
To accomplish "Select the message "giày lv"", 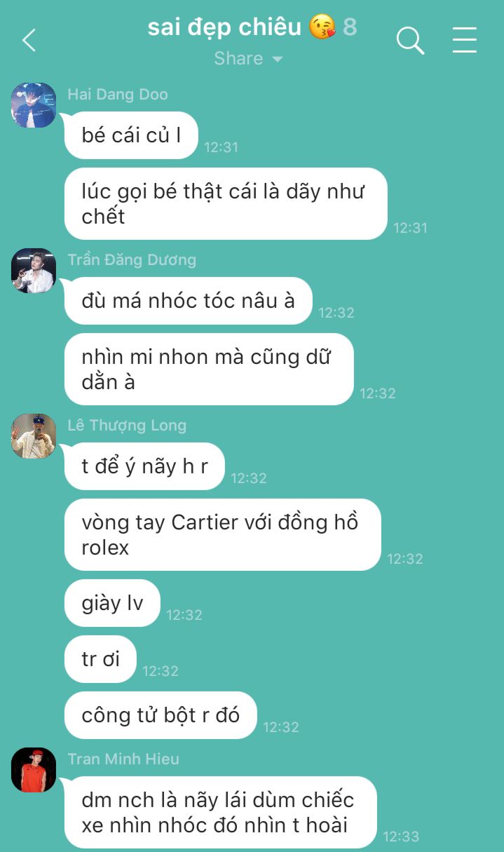I will [x=112, y=603].
